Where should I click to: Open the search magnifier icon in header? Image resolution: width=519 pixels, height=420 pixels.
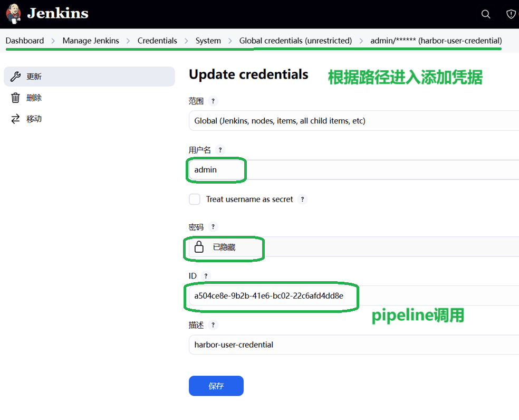486,14
